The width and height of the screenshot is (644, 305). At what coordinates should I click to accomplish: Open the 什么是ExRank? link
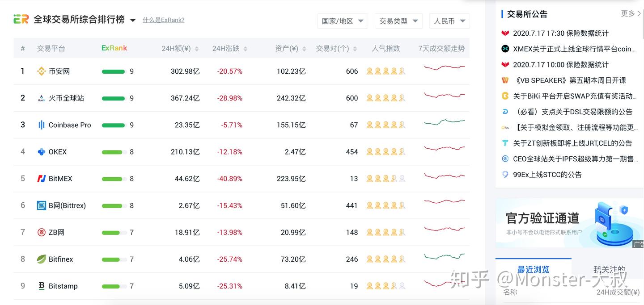point(163,20)
